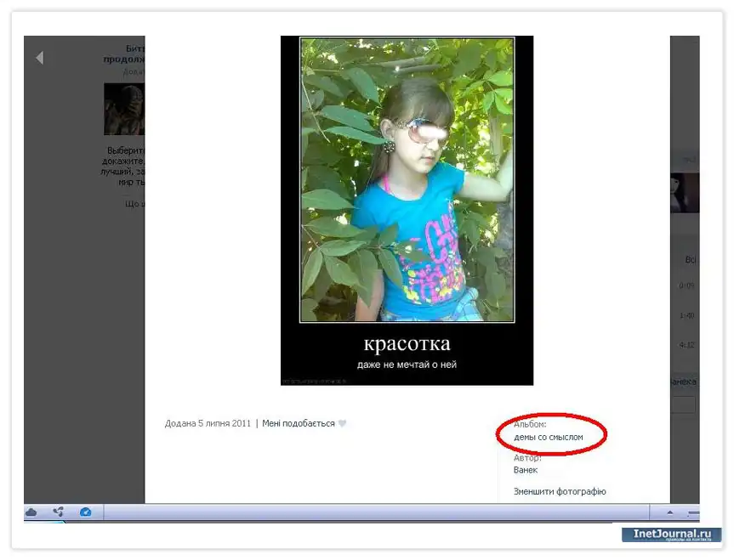Click the previous photo left arrow
734x560 pixels.
click(x=39, y=58)
